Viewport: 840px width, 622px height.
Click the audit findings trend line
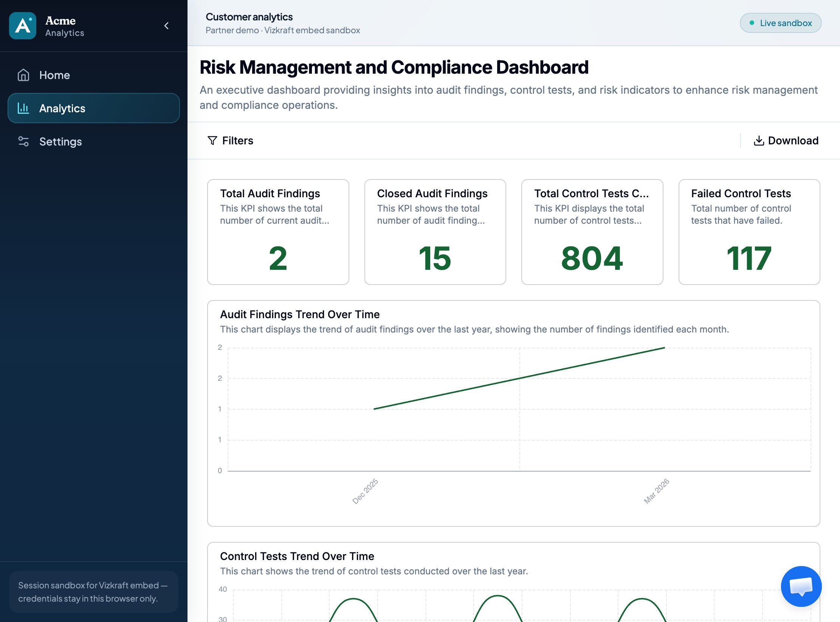tap(519, 378)
